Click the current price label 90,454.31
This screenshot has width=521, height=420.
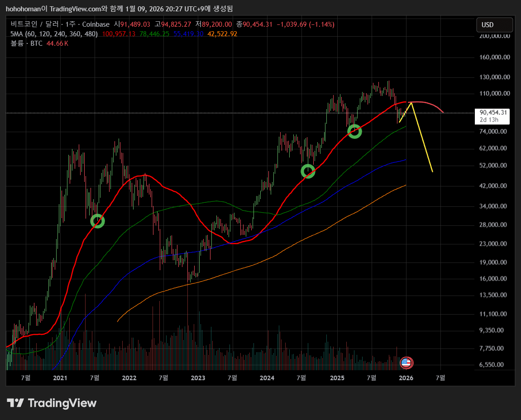click(x=492, y=112)
